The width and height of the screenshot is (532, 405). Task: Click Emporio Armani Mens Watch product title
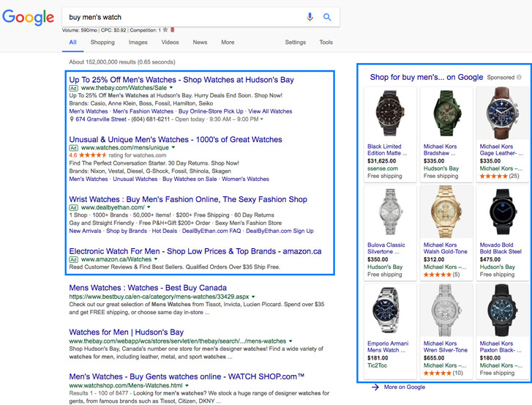pos(388,346)
